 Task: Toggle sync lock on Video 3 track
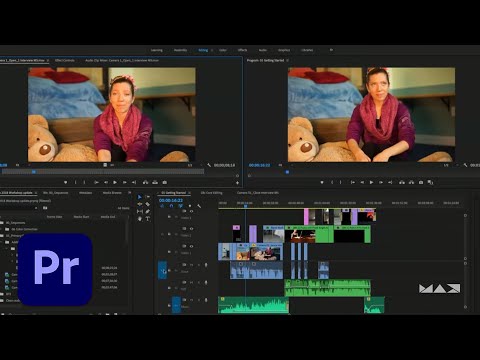(184, 211)
